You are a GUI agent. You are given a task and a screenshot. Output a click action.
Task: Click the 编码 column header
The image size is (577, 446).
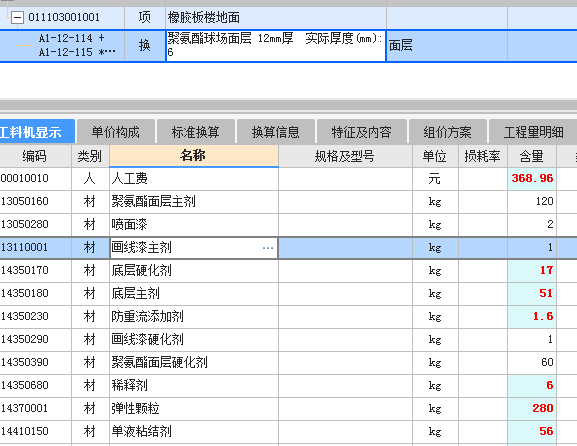pyautogui.click(x=35, y=156)
